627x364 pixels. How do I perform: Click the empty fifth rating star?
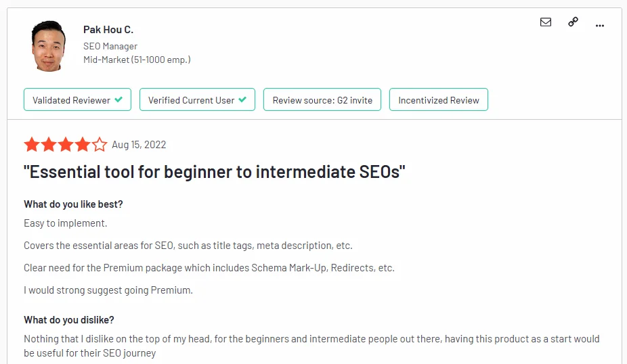click(x=100, y=145)
